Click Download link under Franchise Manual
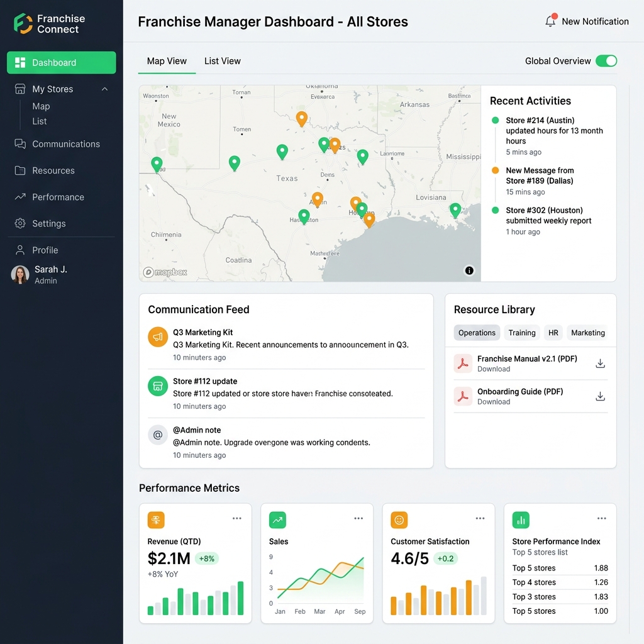 tap(494, 369)
